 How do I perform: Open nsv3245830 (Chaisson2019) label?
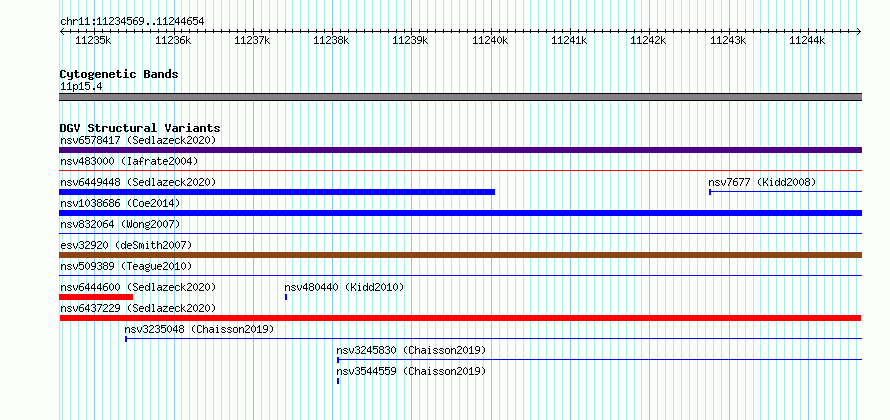[411, 350]
